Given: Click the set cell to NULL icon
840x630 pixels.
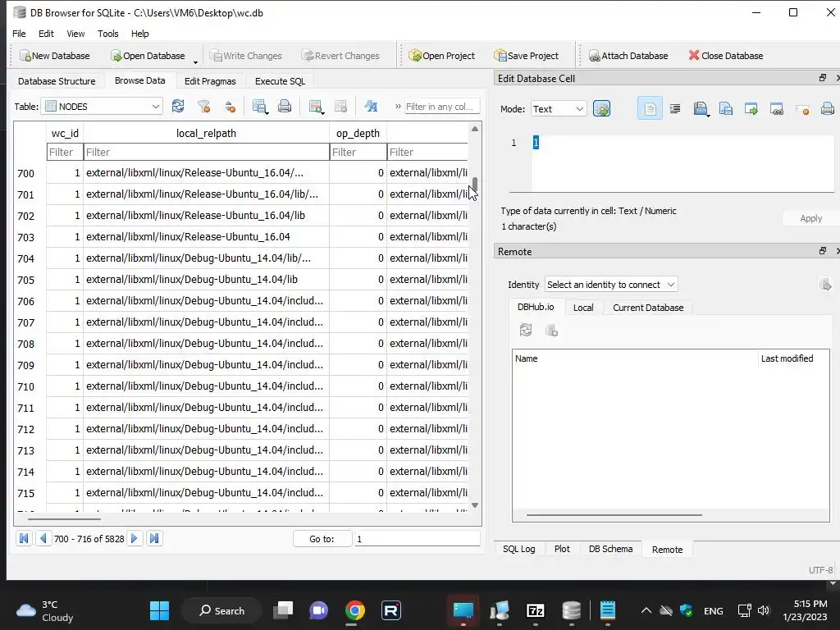Looking at the screenshot, I should click(x=802, y=109).
